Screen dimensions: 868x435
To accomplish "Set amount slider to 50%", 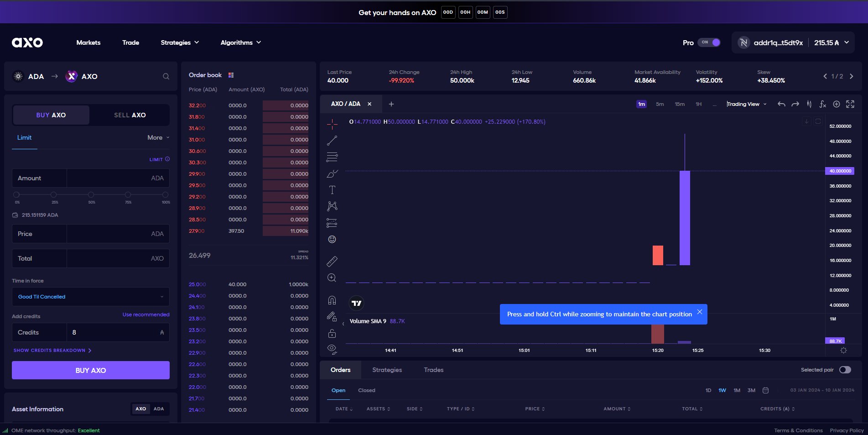I will click(91, 194).
